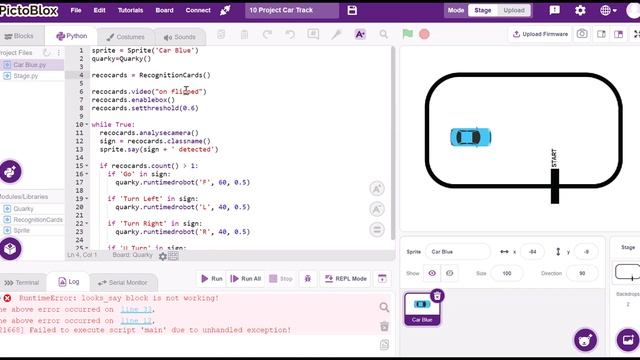
Task: Switch to the Blocks tab
Action: click(x=19, y=36)
